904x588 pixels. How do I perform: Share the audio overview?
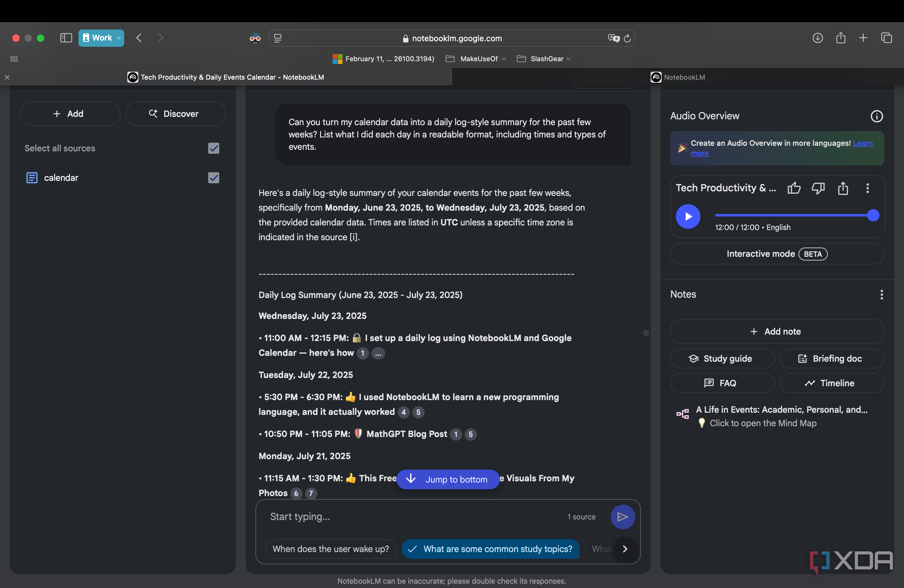843,188
